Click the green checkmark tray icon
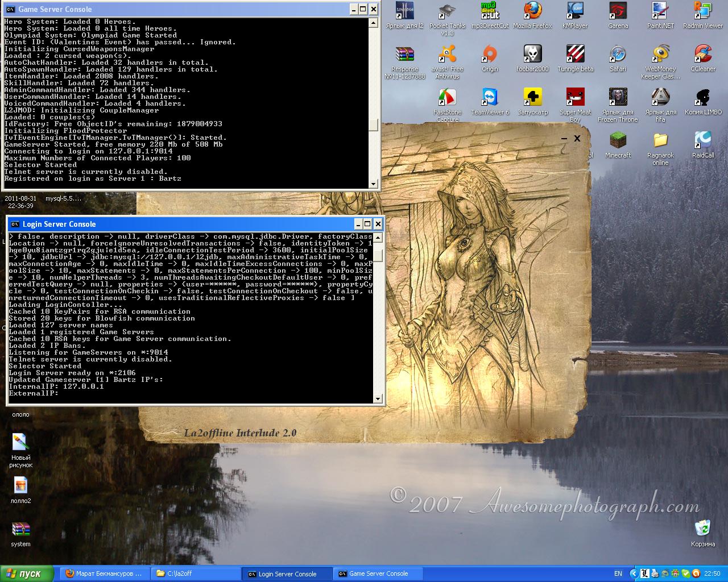The height and width of the screenshot is (582, 728). point(685,574)
